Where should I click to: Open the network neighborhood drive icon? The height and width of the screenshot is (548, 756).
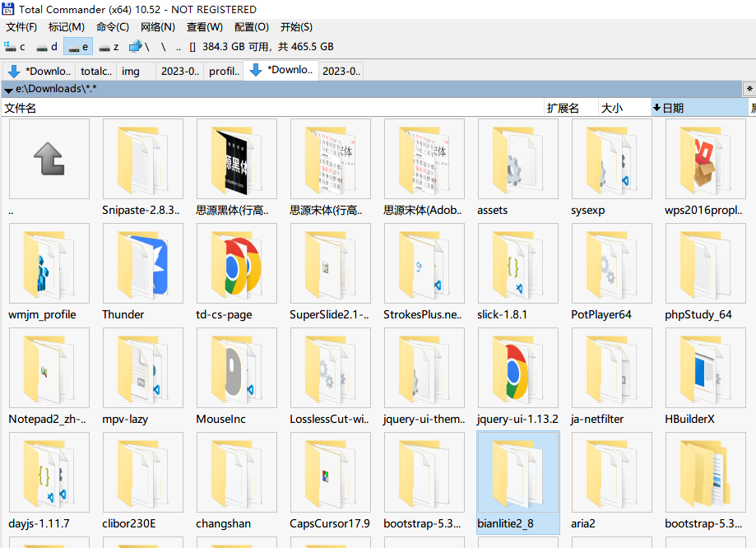136,47
